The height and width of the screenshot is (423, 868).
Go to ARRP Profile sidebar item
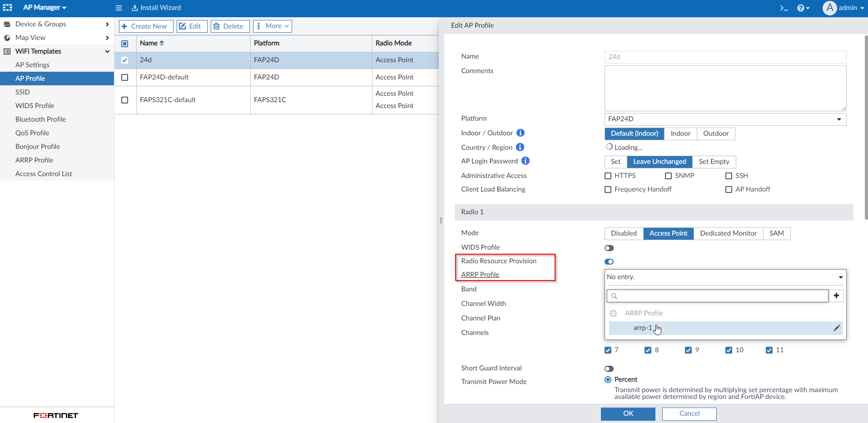point(35,160)
